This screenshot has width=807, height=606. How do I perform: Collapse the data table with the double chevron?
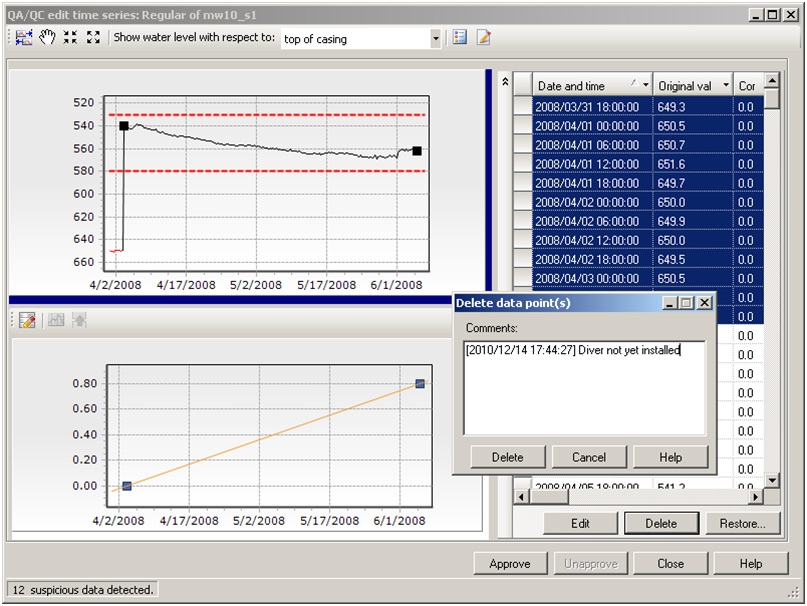tap(505, 81)
